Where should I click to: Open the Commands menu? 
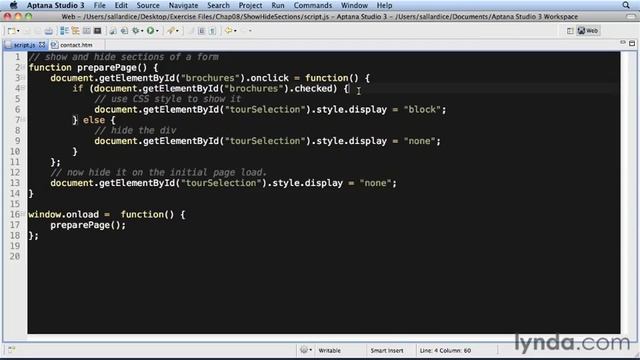coord(313,5)
